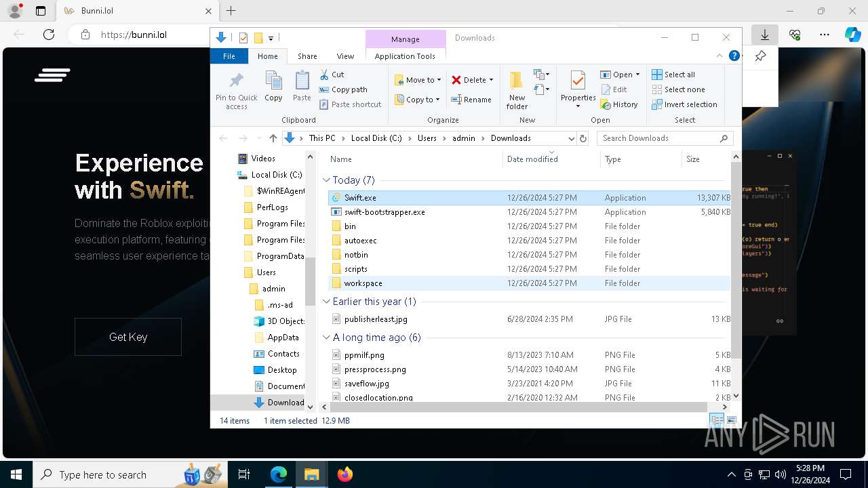Go up one folder level
The width and height of the screenshot is (868, 488).
(x=273, y=138)
